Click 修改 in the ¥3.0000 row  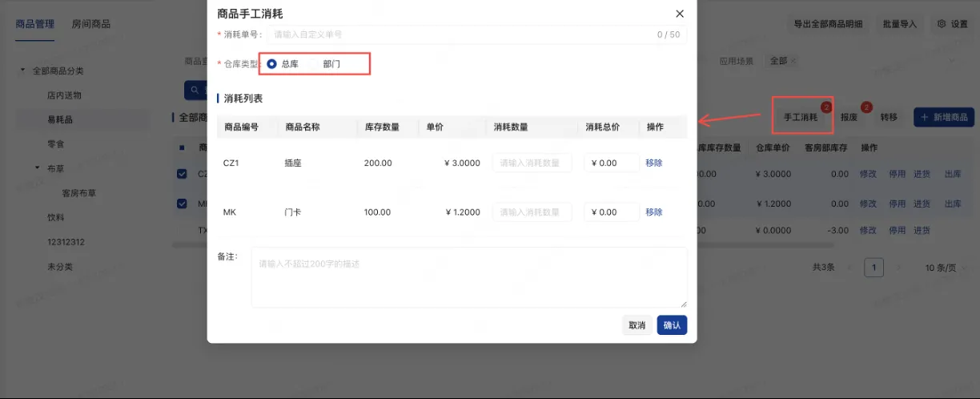point(868,174)
